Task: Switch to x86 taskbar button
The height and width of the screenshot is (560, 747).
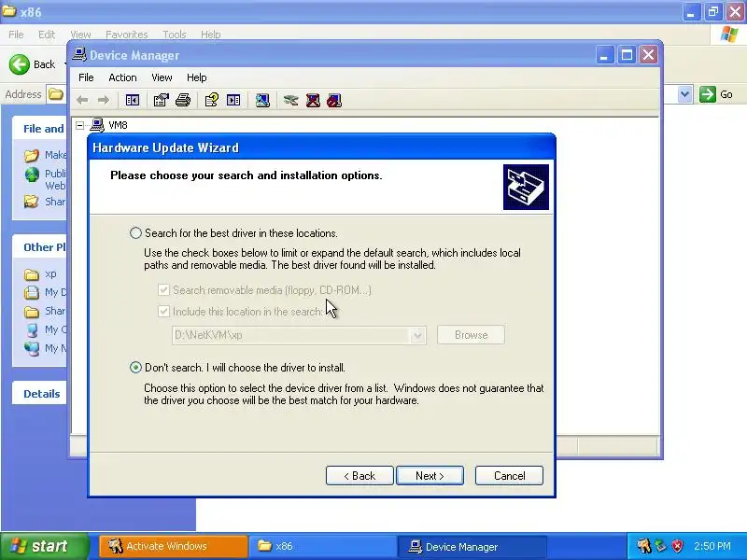Action: (323, 546)
